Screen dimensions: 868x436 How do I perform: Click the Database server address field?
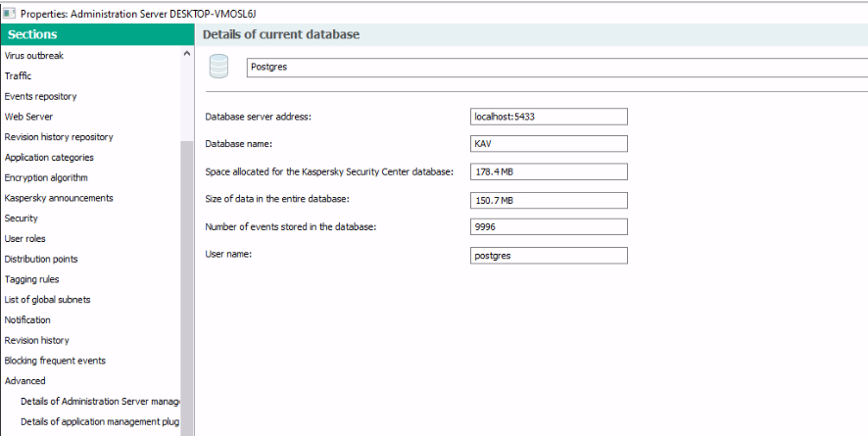pyautogui.click(x=549, y=117)
